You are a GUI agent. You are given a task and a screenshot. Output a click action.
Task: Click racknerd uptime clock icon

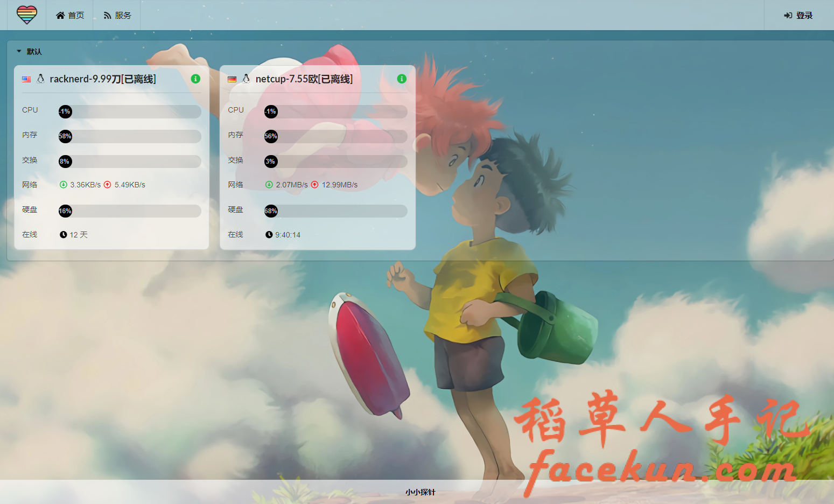coord(64,235)
